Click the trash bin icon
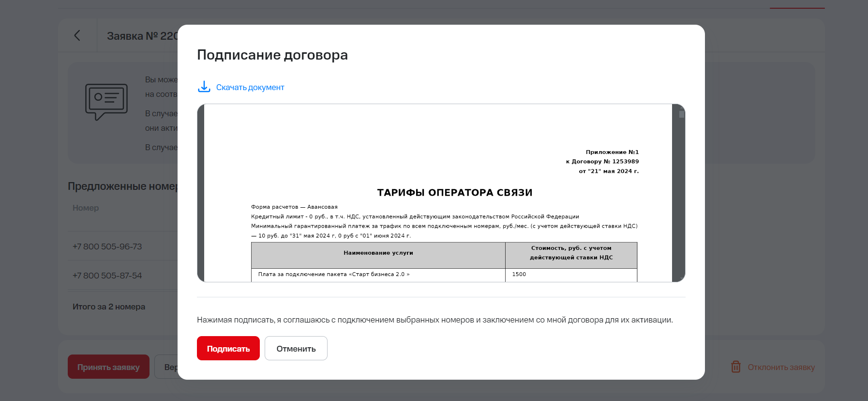 735,367
